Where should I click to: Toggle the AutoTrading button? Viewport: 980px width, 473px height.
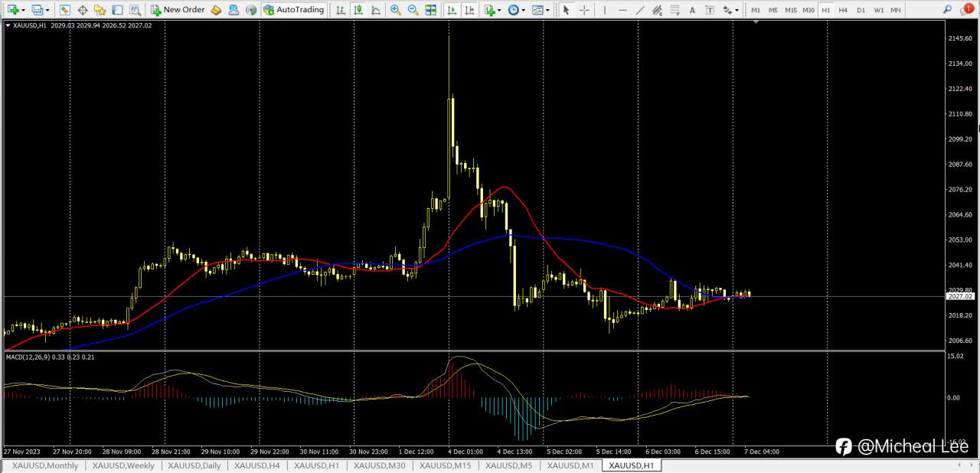coord(293,10)
